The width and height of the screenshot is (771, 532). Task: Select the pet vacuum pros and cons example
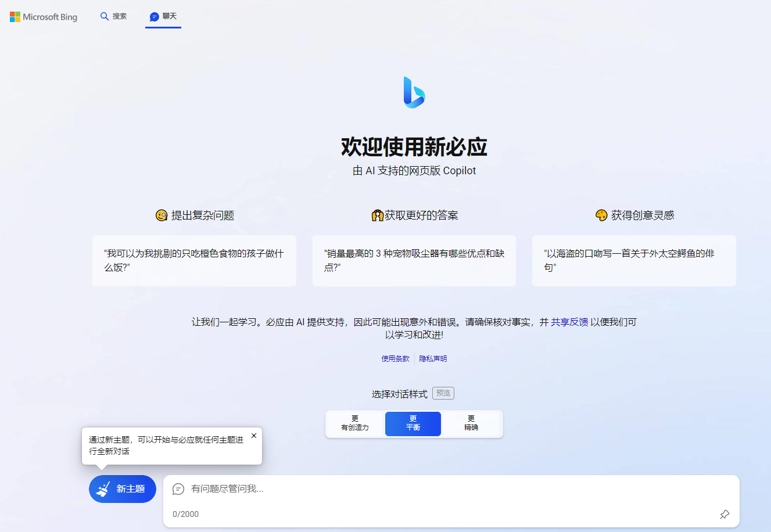coord(414,260)
